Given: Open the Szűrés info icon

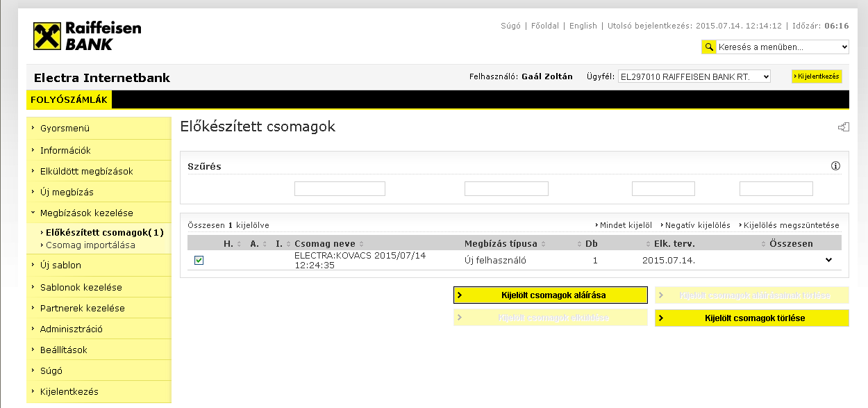Looking at the screenshot, I should [835, 166].
